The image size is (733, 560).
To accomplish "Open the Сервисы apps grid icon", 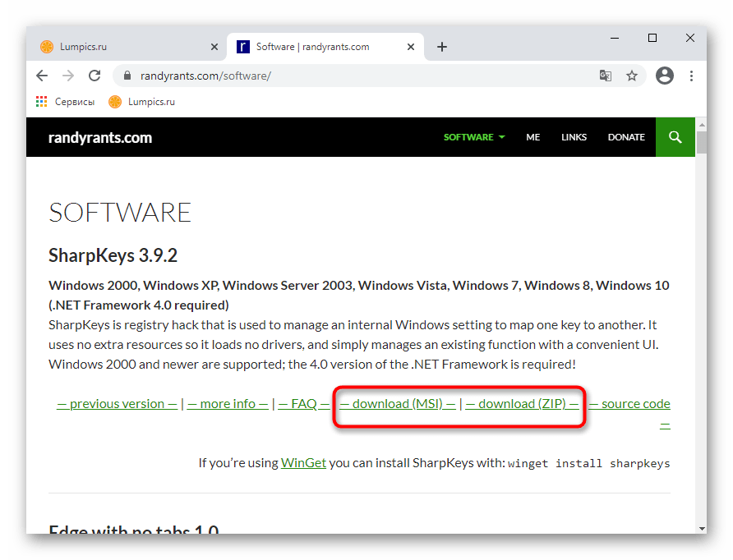I will click(42, 101).
